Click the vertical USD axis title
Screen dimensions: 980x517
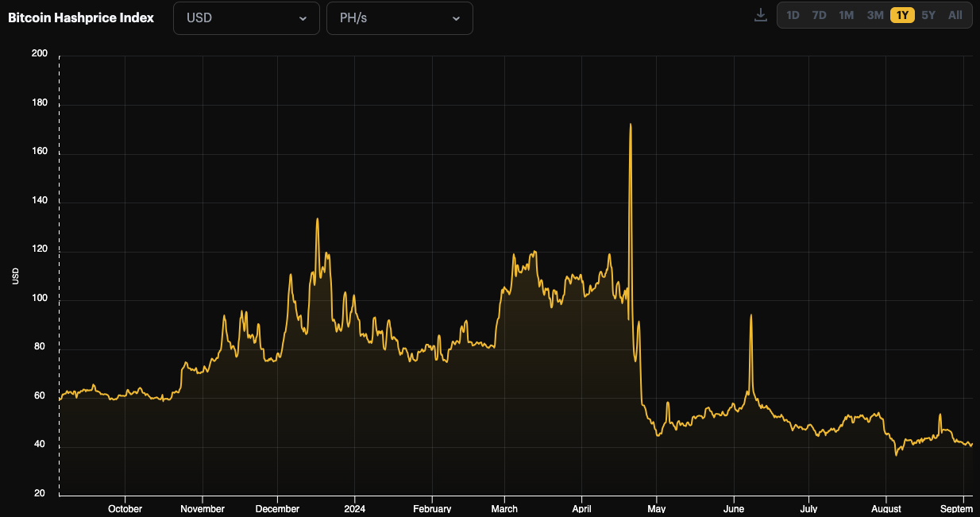tap(16, 276)
